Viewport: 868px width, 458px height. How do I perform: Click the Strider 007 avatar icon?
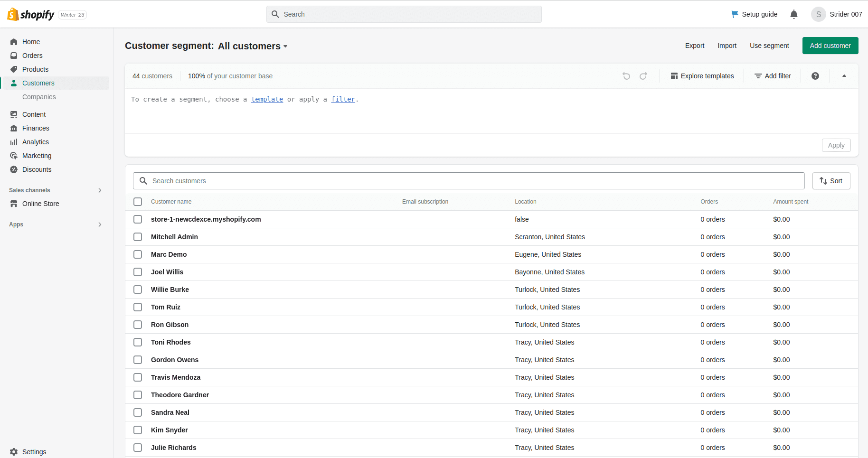[x=819, y=14]
